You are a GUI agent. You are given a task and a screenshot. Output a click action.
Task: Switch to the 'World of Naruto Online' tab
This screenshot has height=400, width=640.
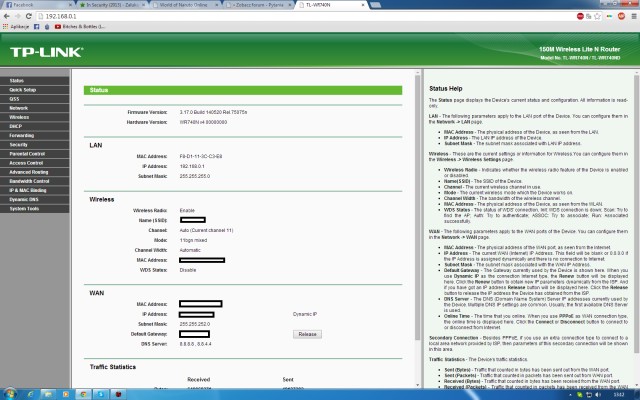(x=186, y=5)
